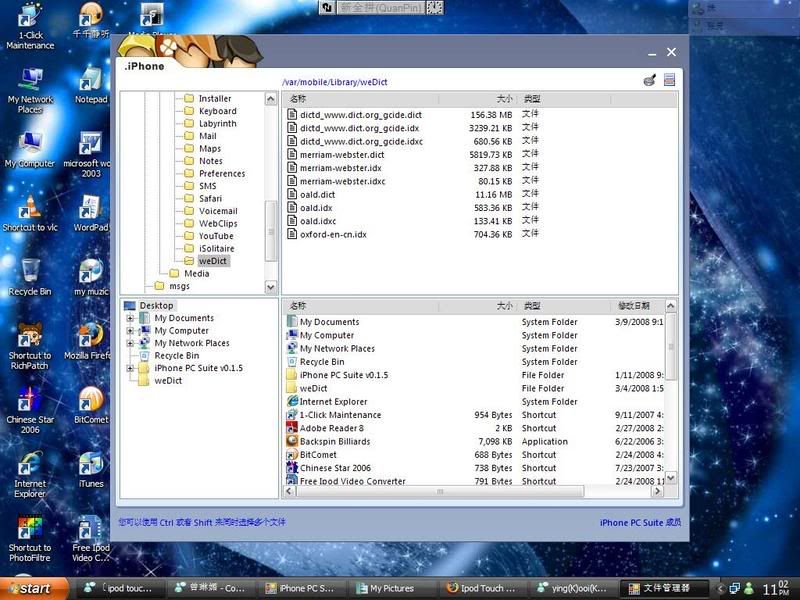800x600 pixels.
Task: Select the Preferences folder in iPhone tree
Action: click(221, 173)
